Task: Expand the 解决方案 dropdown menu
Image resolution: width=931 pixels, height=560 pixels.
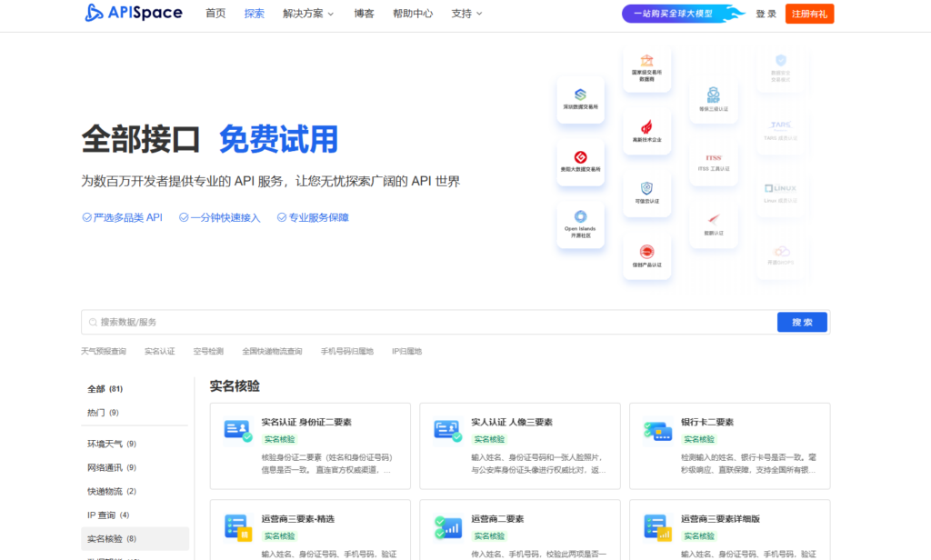Action: click(308, 14)
